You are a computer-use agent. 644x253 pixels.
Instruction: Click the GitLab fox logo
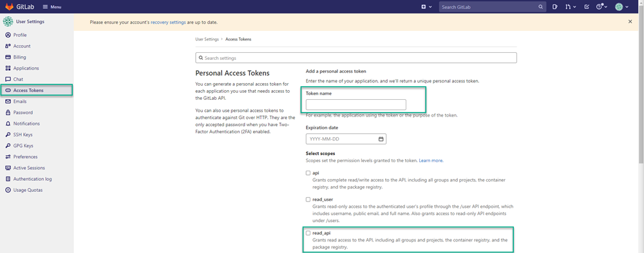tap(9, 6)
